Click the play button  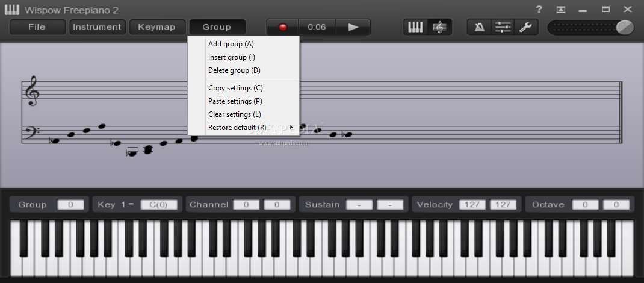[x=353, y=27]
